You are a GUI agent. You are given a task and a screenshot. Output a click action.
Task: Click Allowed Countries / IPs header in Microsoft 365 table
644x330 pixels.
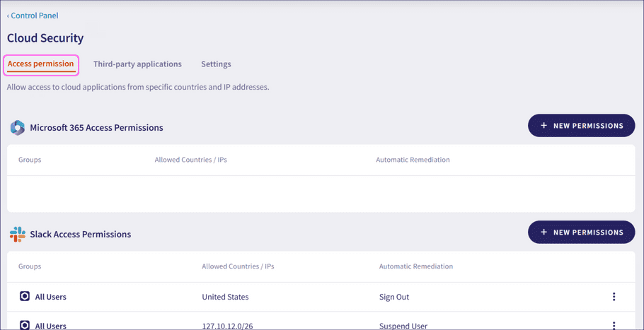(190, 160)
